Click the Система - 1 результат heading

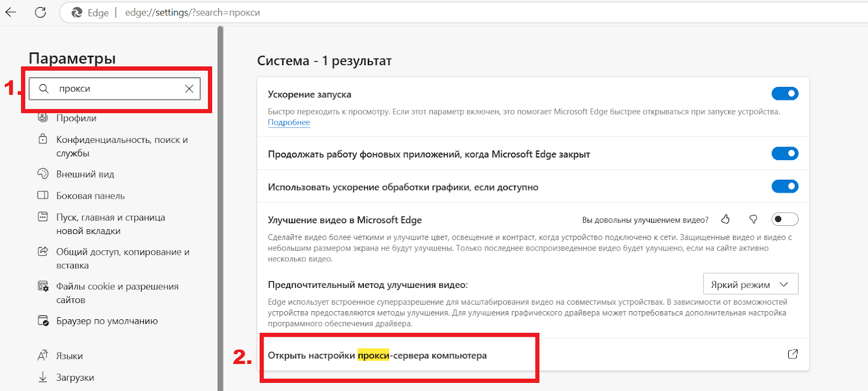[x=324, y=61]
